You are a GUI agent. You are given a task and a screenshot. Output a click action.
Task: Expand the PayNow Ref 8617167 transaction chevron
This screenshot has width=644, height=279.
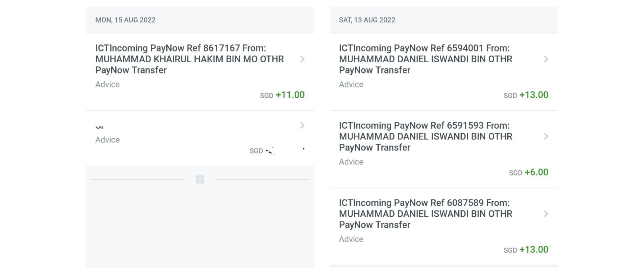coord(302,59)
